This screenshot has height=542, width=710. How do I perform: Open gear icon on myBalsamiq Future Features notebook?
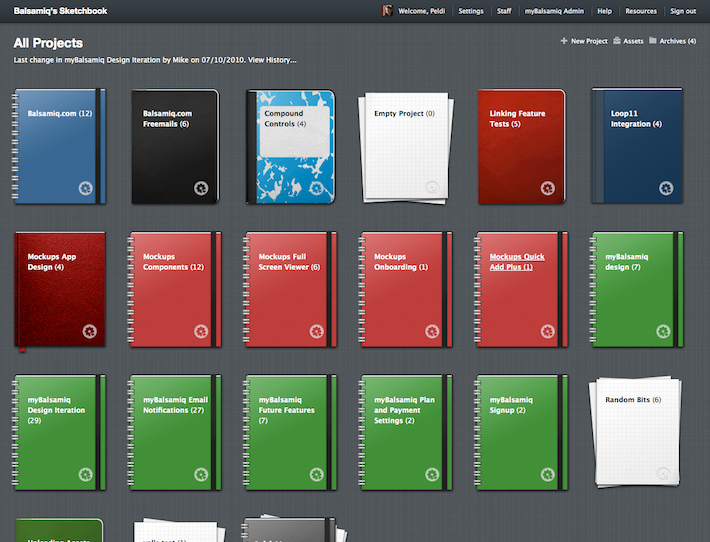click(317, 475)
